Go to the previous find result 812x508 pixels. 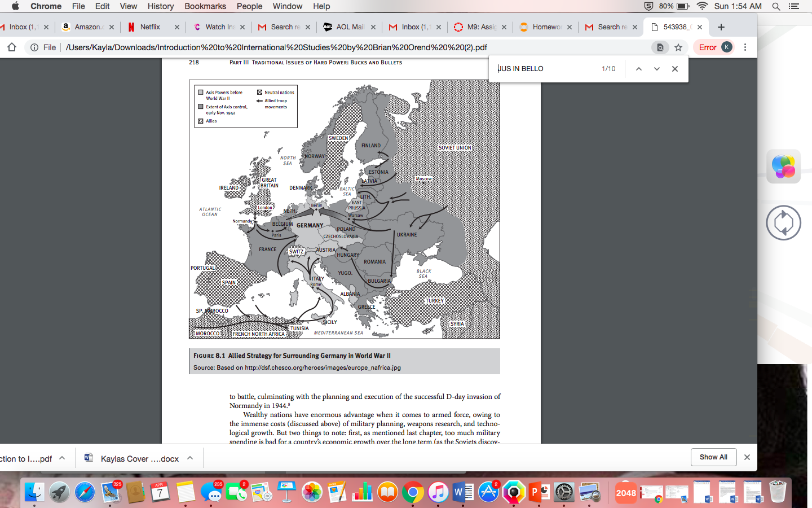coord(638,69)
